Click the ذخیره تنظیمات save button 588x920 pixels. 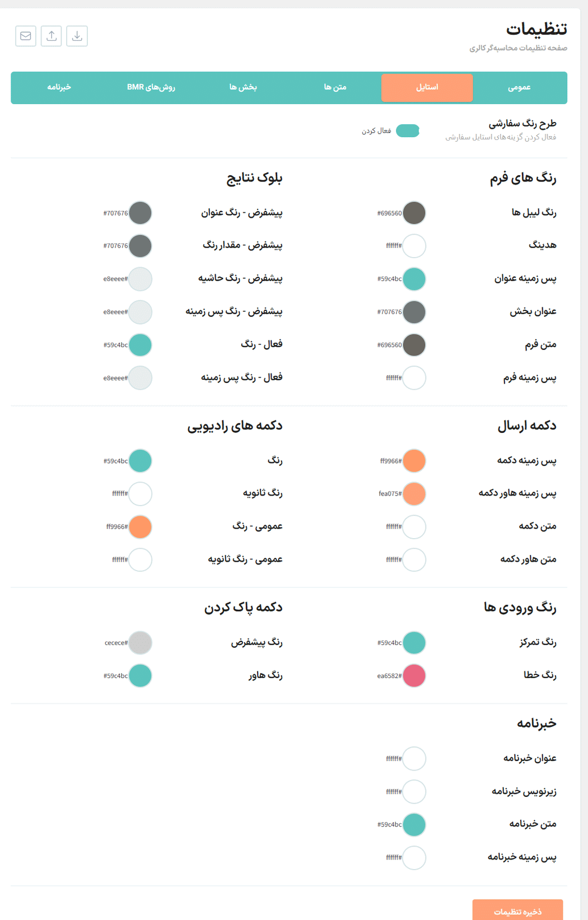[x=517, y=911]
